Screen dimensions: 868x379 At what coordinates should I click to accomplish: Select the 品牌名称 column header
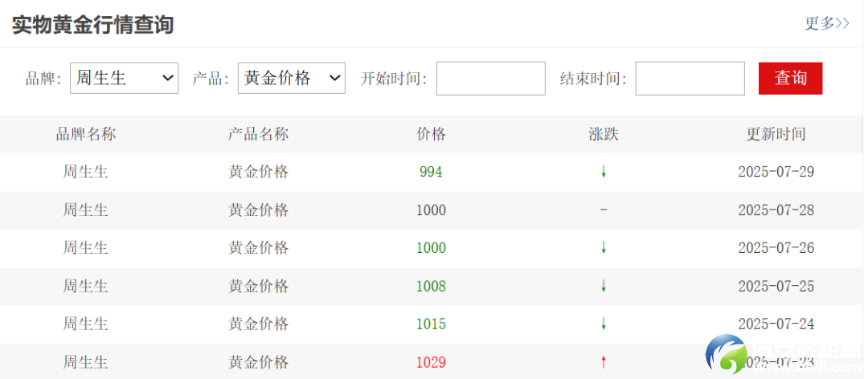(x=86, y=134)
